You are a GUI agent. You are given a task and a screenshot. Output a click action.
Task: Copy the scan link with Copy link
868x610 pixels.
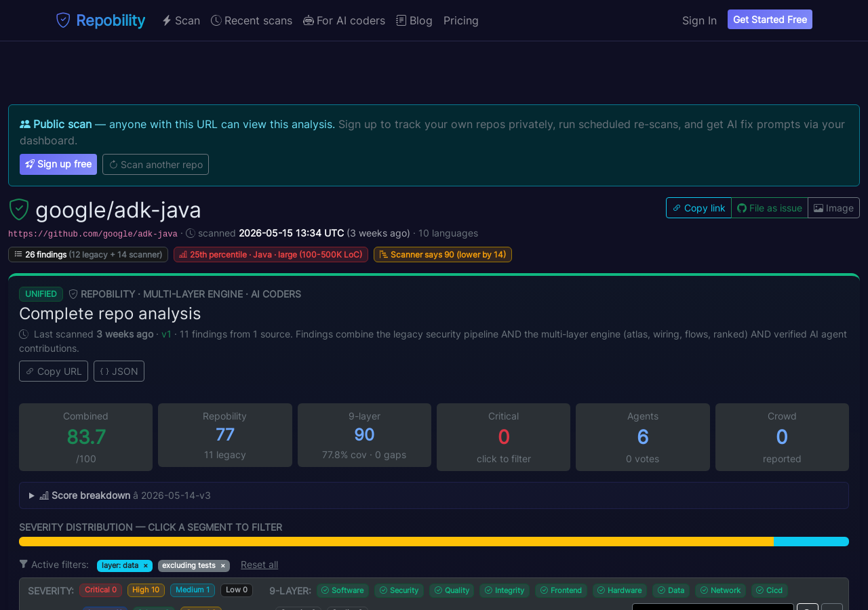pos(698,208)
